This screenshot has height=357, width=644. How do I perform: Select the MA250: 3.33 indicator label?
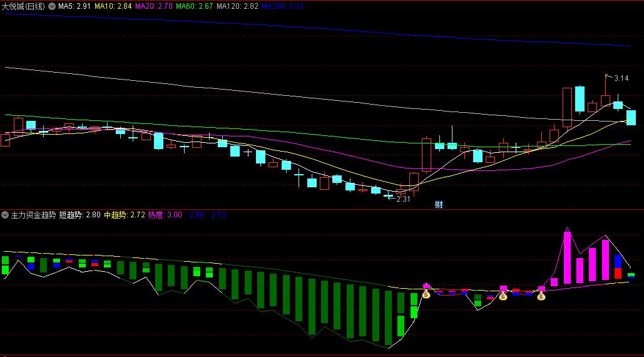283,6
